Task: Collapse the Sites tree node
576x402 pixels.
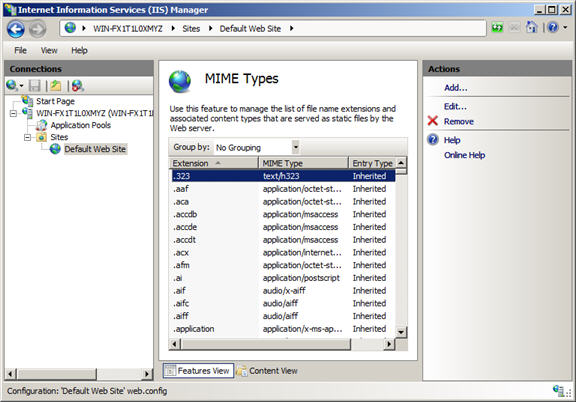Action: tap(28, 137)
